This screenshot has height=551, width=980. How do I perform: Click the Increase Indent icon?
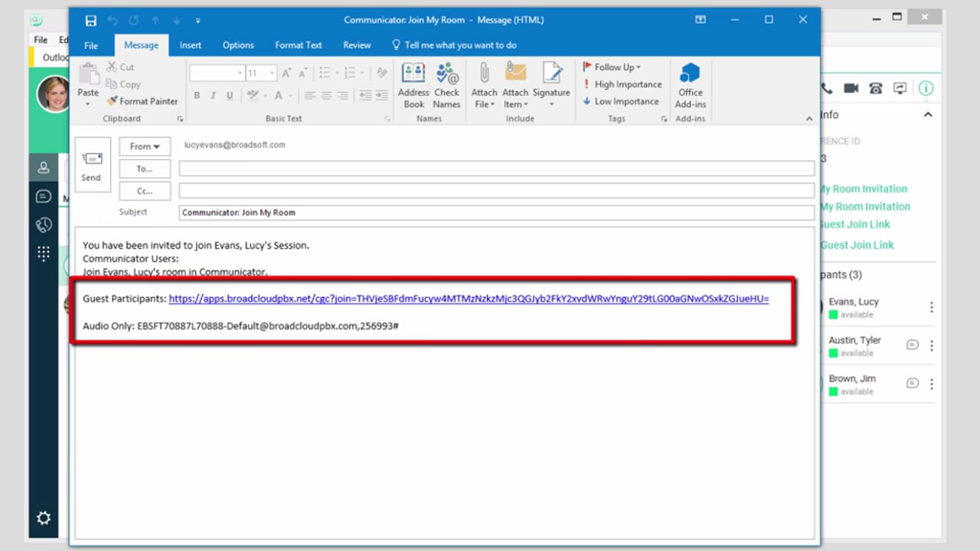tap(382, 96)
